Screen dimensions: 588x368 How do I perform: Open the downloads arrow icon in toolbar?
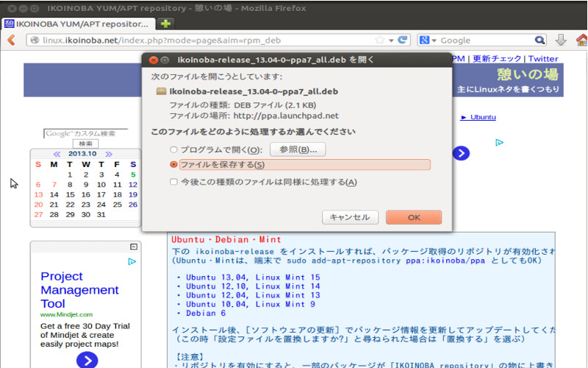click(561, 40)
